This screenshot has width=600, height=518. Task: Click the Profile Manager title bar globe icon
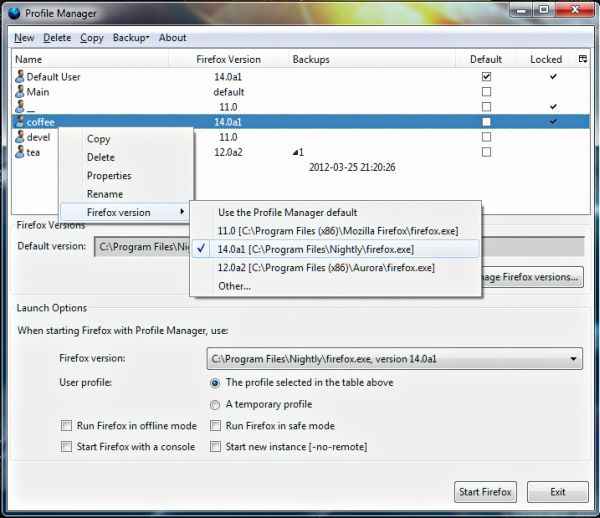click(x=15, y=13)
